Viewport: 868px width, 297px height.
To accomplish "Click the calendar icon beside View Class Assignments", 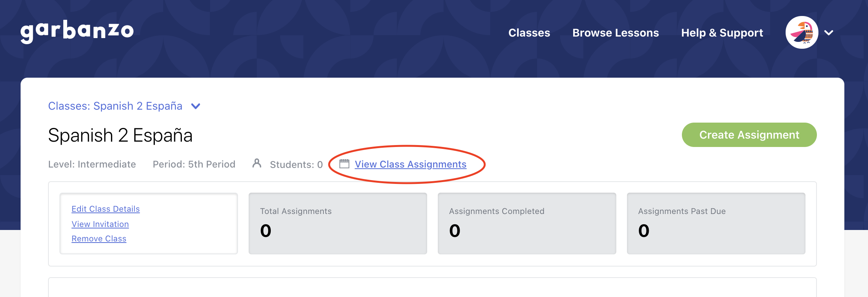I will [x=344, y=164].
